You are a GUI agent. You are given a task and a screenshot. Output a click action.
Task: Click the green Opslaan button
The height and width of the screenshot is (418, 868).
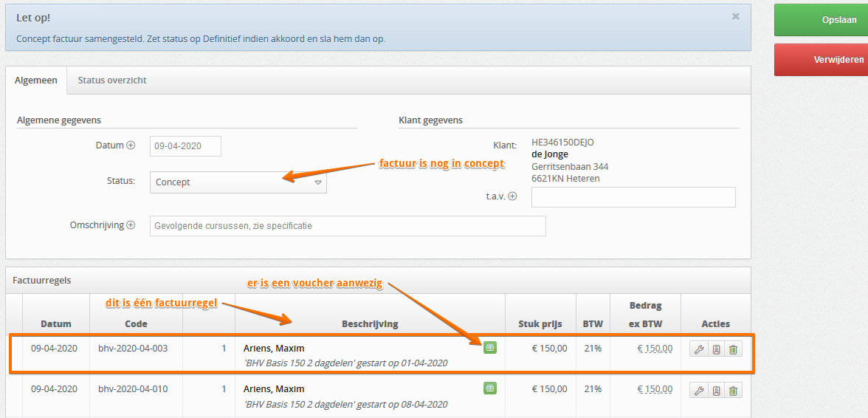[x=821, y=20]
